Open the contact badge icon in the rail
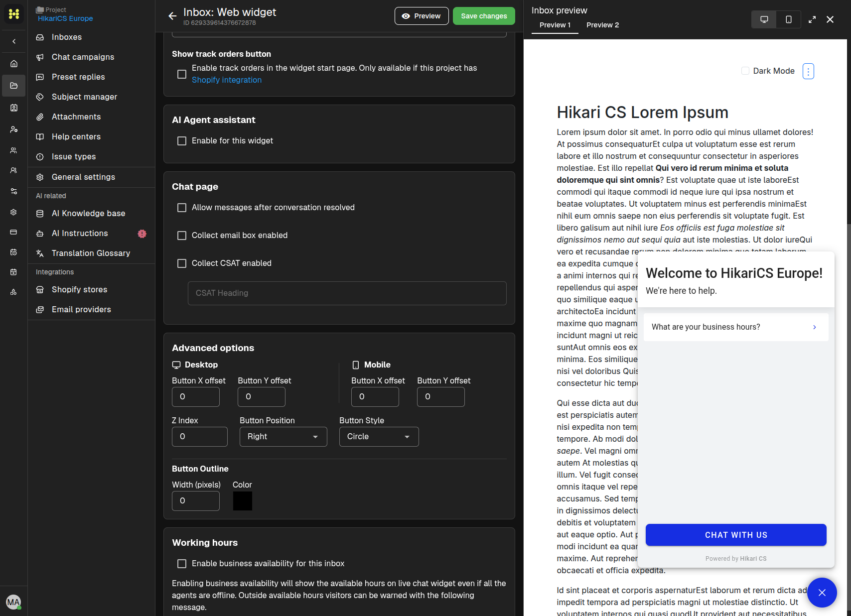This screenshot has width=851, height=616. click(x=14, y=108)
